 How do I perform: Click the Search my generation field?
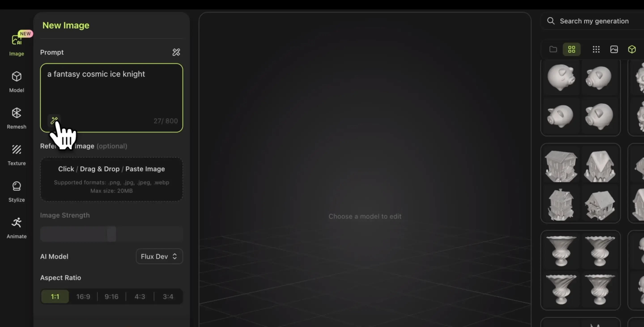[594, 21]
